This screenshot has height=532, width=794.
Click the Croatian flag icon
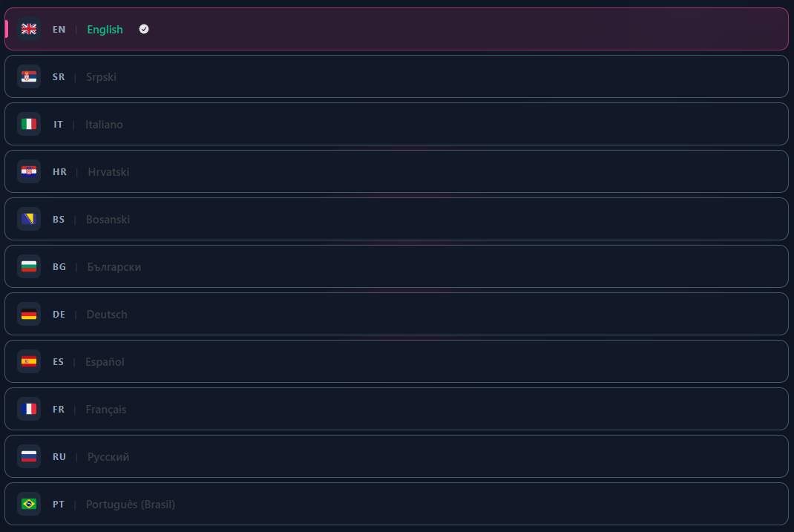point(29,171)
